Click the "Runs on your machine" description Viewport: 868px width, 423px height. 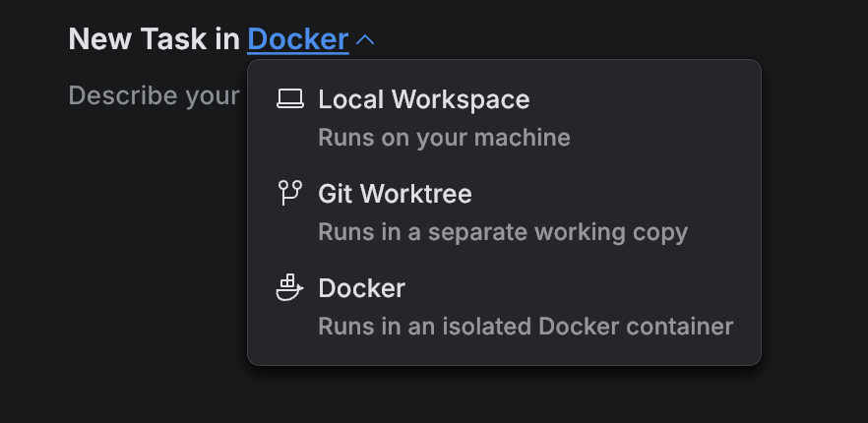(x=444, y=137)
